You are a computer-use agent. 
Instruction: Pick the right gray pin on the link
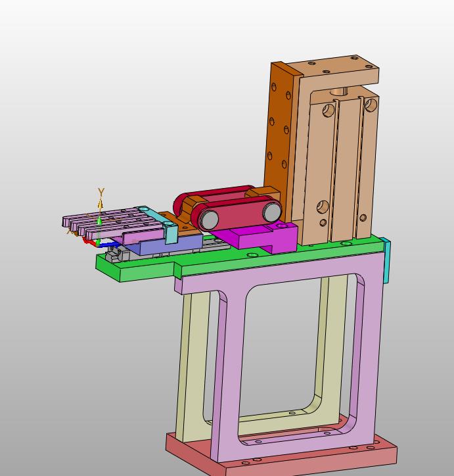coord(271,212)
